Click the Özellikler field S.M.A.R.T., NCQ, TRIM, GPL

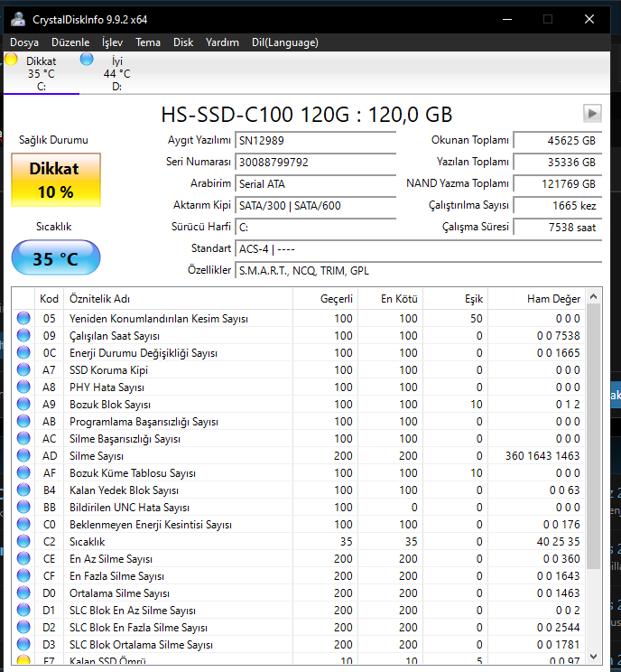pos(419,271)
